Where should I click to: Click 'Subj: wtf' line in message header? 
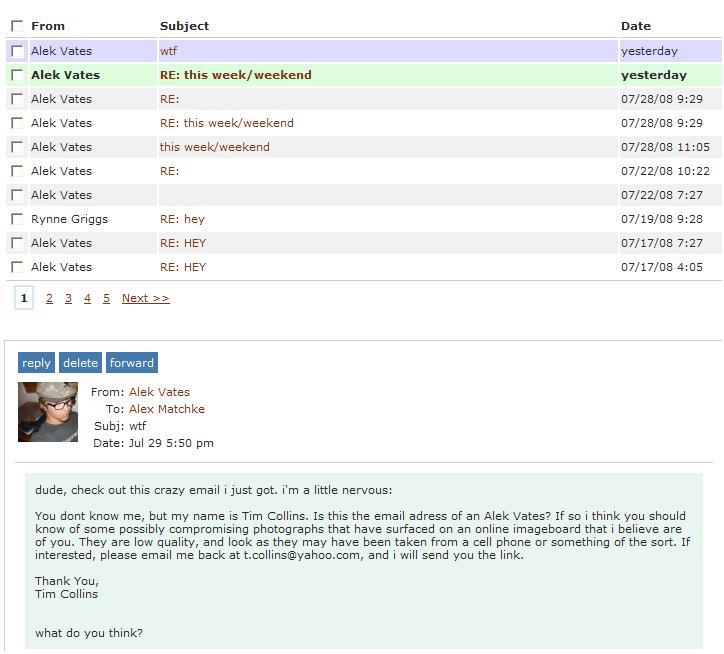pos(120,426)
